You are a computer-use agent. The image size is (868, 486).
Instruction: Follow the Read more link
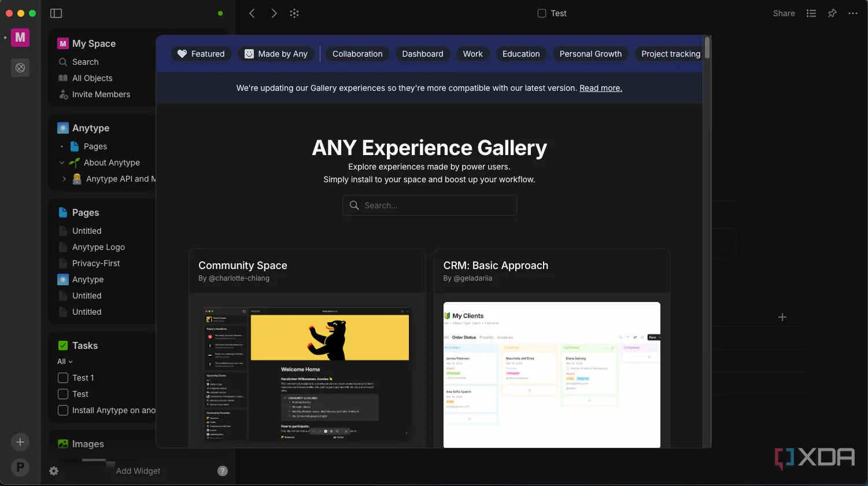(x=601, y=88)
